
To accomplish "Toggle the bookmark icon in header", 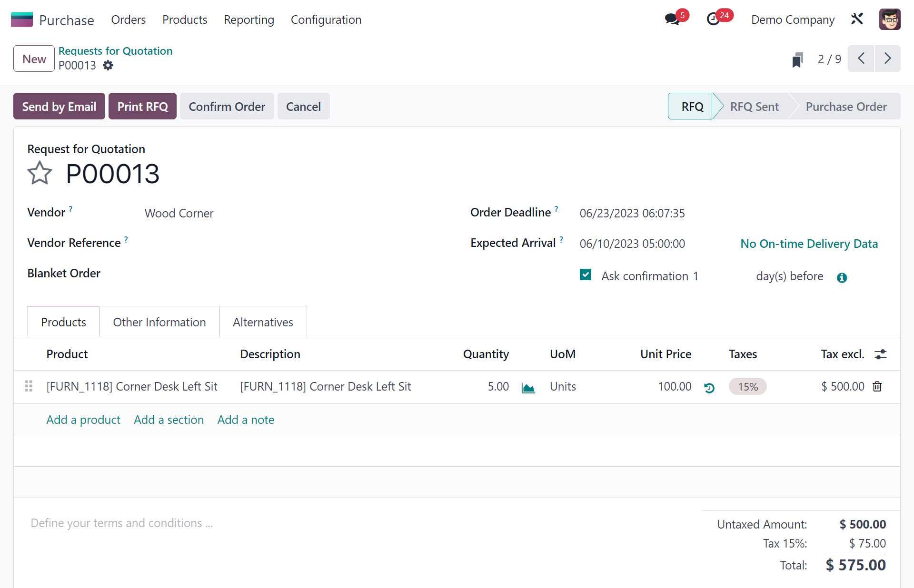I will point(798,59).
